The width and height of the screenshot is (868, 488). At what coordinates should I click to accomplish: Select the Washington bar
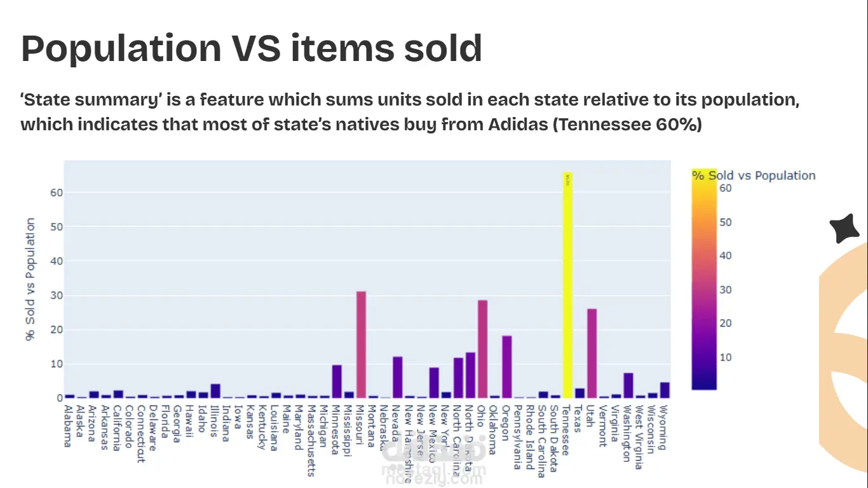point(628,385)
